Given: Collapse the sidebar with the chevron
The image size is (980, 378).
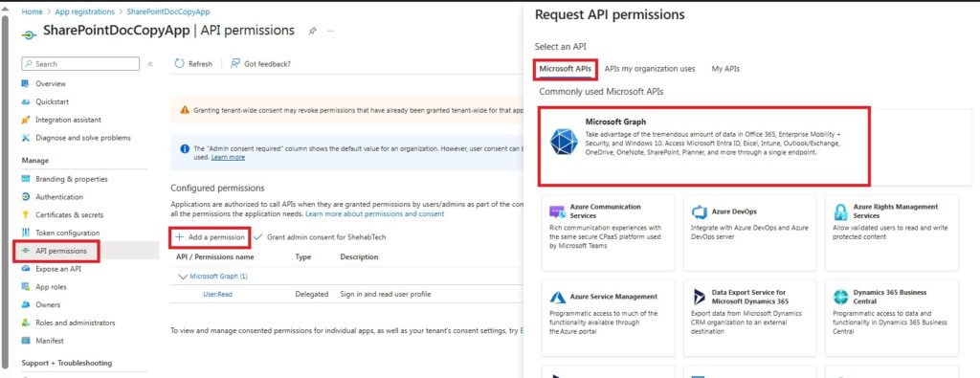Looking at the screenshot, I should click(x=150, y=64).
